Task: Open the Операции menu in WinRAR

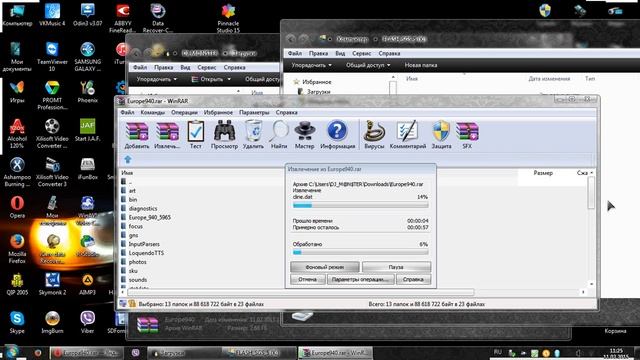Action: (x=184, y=112)
